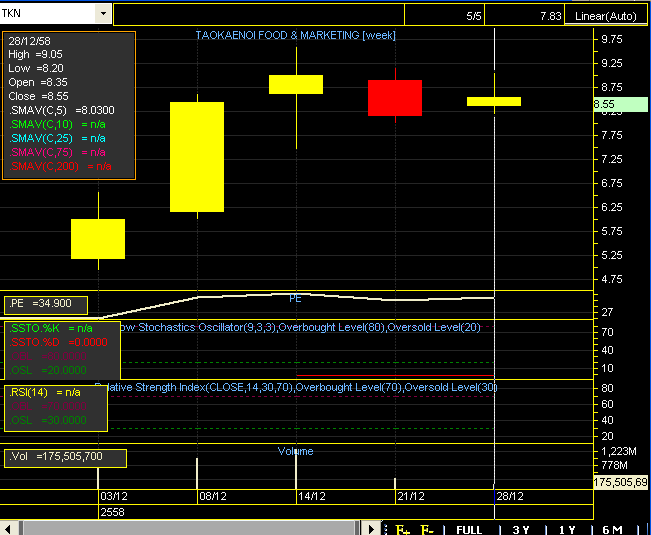This screenshot has height=535, width=651.
Task: Click the 'High =9.05' data line
Action: coord(35,54)
